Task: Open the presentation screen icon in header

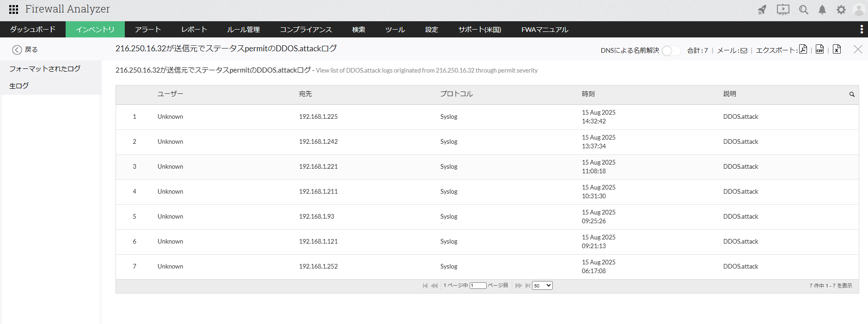Action: tap(783, 10)
